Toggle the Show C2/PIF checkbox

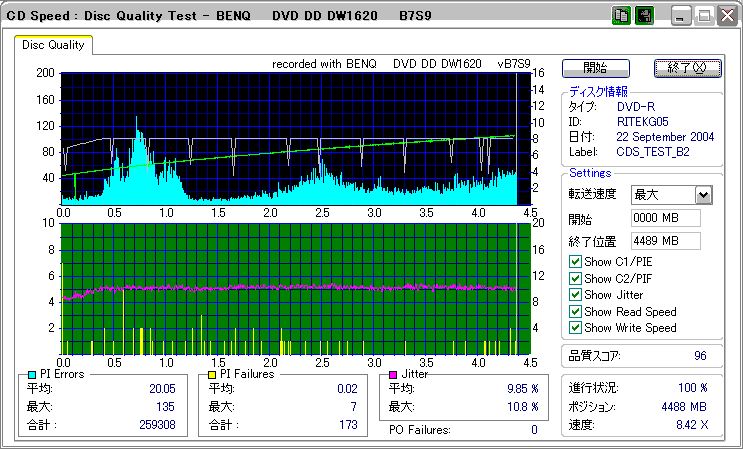pyautogui.click(x=575, y=278)
